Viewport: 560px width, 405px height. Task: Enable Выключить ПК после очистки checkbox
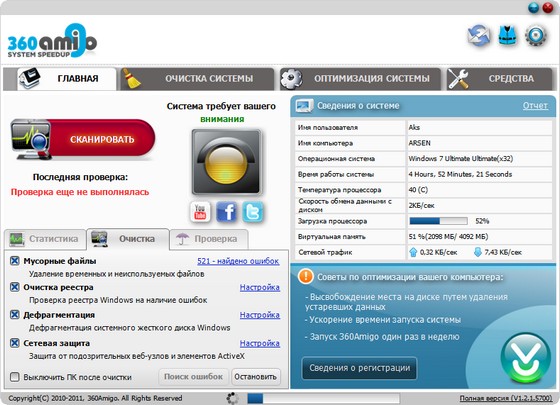click(x=15, y=377)
